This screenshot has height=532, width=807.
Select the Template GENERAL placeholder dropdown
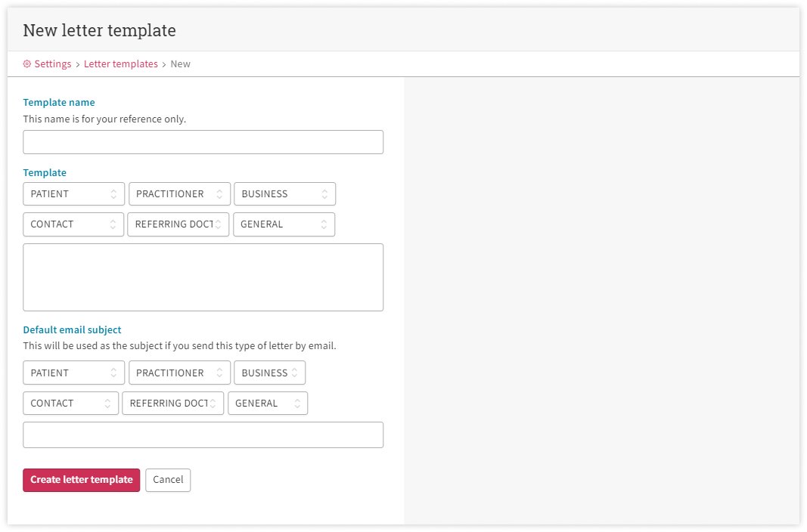284,224
